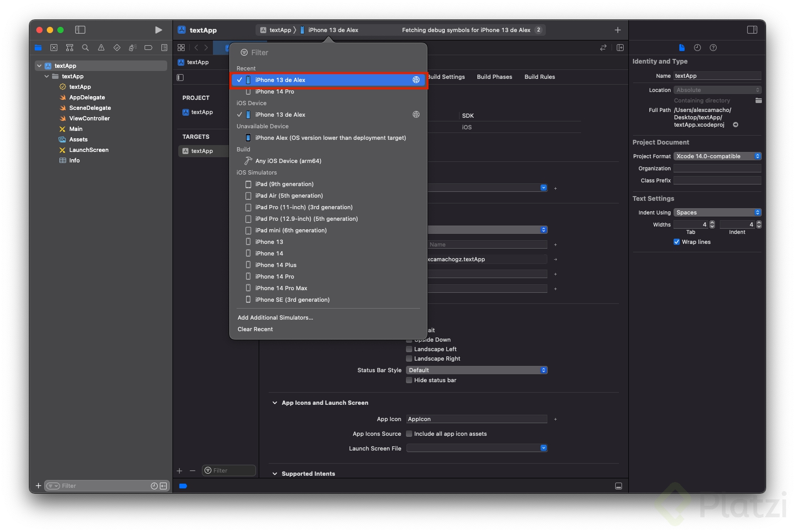Select the textApp target in TARGETS
This screenshot has height=532, width=795.
[x=203, y=151]
